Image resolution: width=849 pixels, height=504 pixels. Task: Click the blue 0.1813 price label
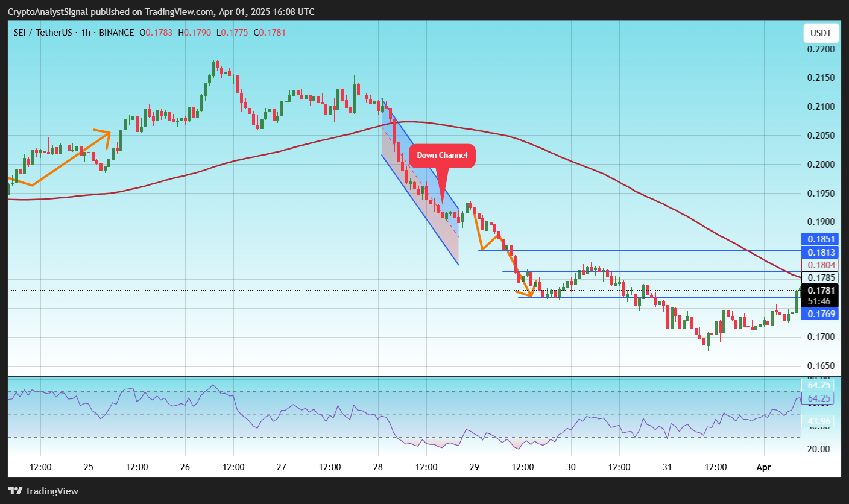[x=821, y=252]
